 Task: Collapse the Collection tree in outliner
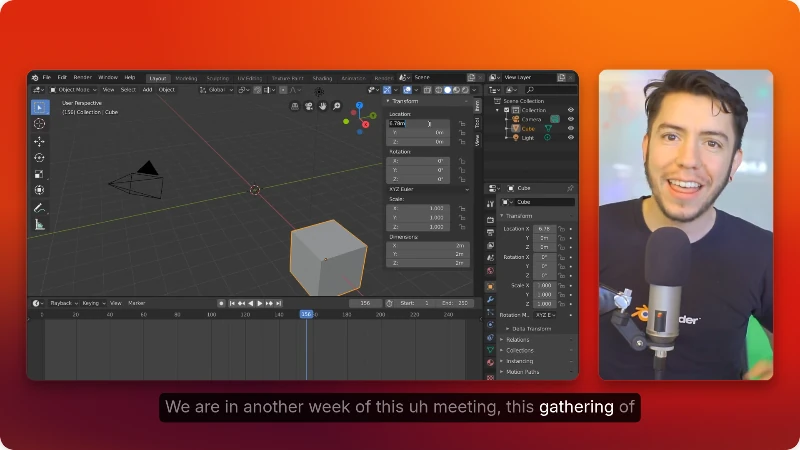point(497,110)
